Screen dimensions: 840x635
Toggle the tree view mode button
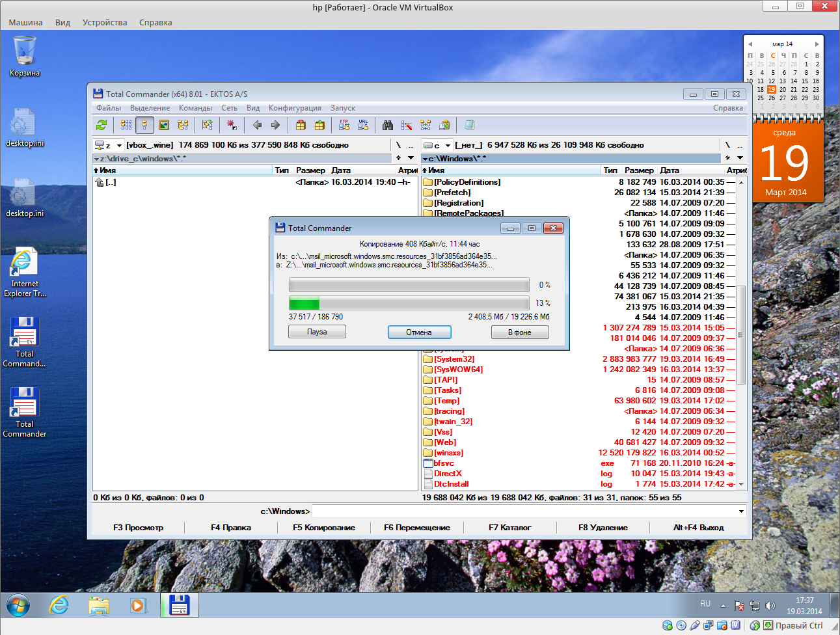click(183, 125)
